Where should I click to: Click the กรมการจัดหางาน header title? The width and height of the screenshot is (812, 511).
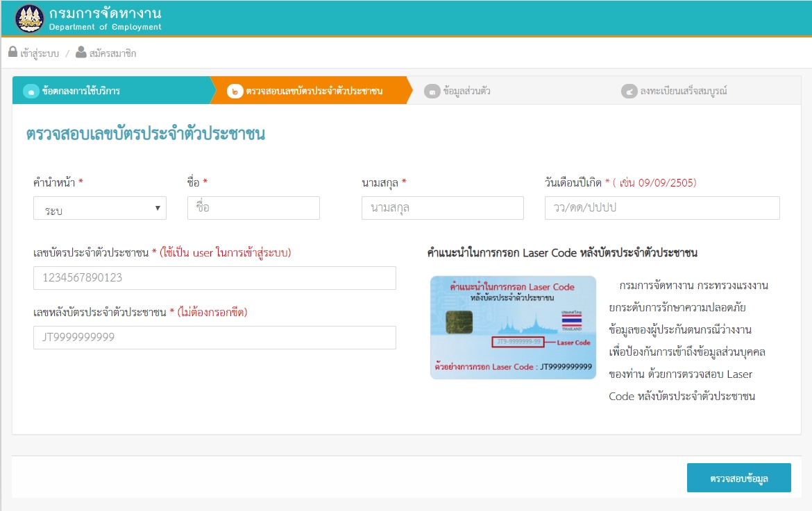tap(105, 13)
